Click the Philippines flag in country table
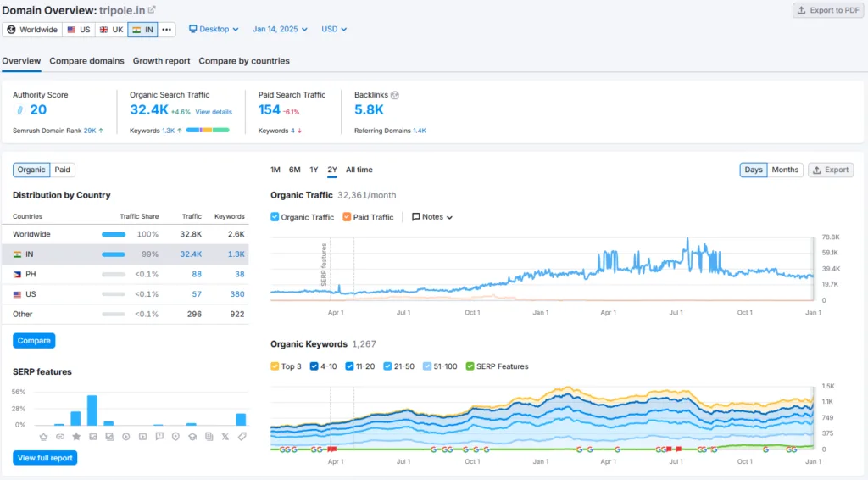The height and width of the screenshot is (480, 868). 17,274
